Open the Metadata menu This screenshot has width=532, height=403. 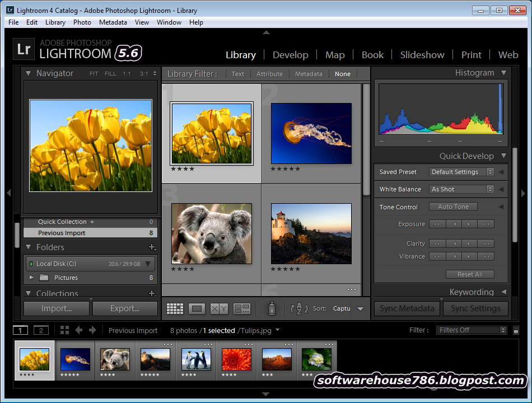[113, 22]
